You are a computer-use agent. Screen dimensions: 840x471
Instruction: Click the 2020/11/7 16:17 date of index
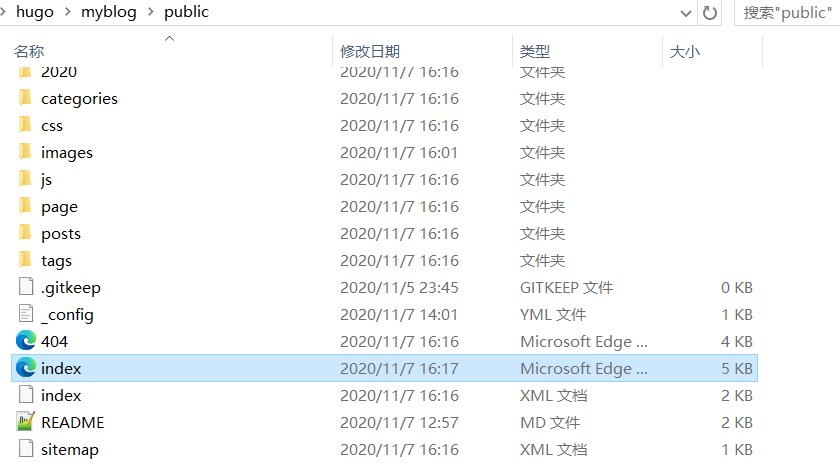coord(399,368)
